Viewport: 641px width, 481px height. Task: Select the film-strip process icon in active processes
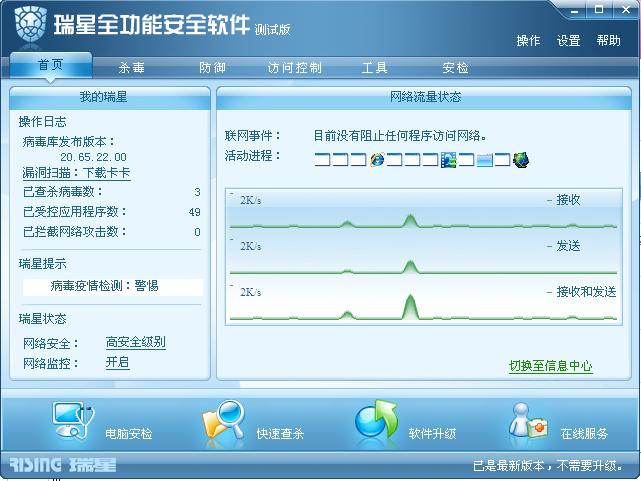[x=448, y=159]
